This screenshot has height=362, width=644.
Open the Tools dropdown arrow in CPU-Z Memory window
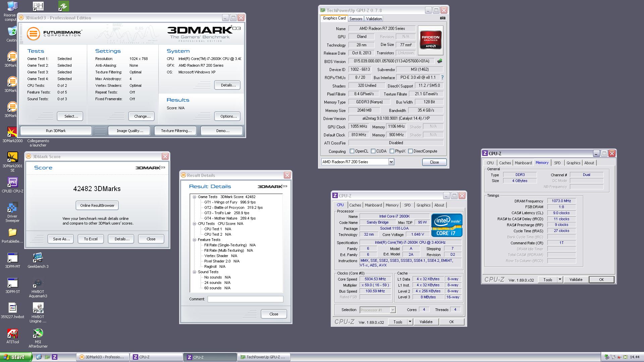pyautogui.click(x=559, y=280)
